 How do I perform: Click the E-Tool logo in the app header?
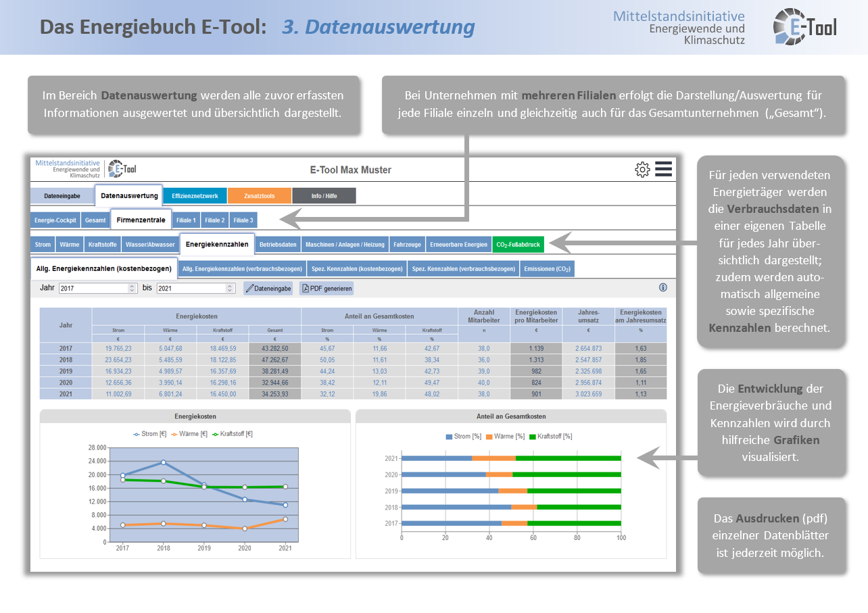(122, 169)
